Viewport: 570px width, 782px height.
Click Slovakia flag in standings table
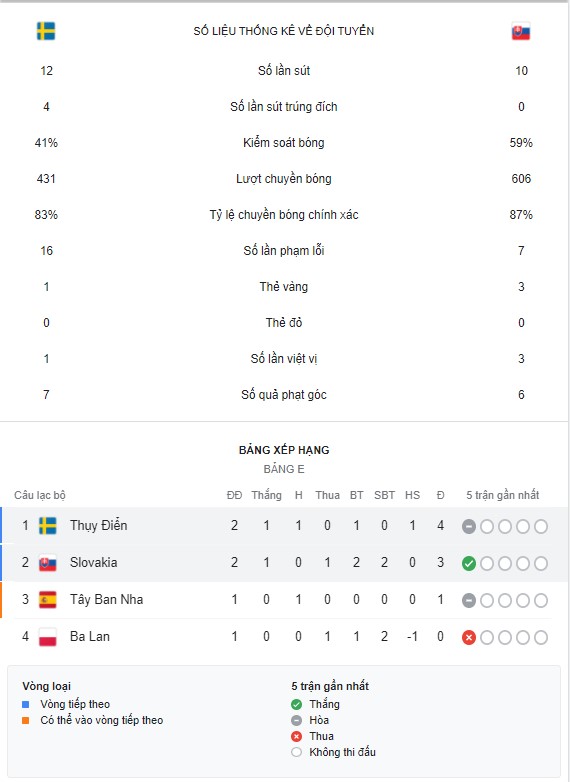pos(48,563)
